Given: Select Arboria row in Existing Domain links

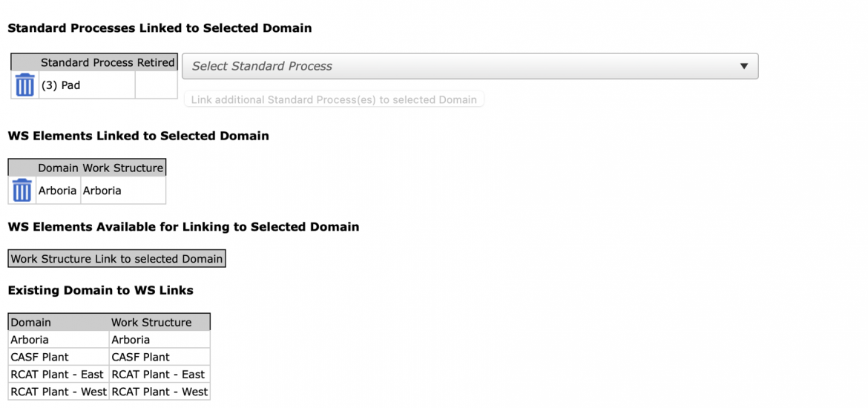Looking at the screenshot, I should [x=109, y=339].
